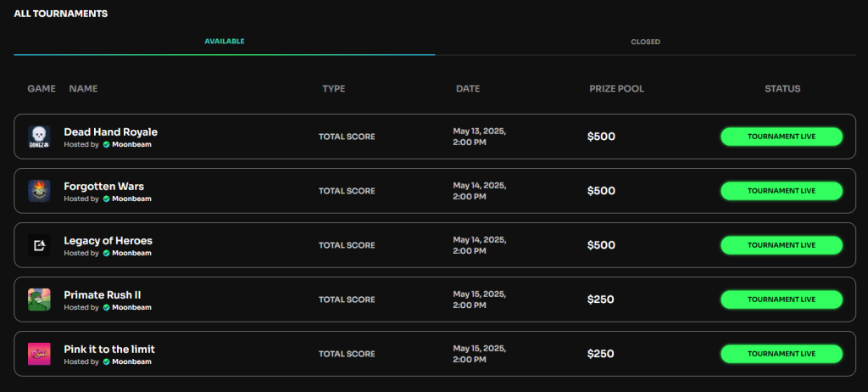Click the pink Pink it to the limit icon

coord(39,354)
